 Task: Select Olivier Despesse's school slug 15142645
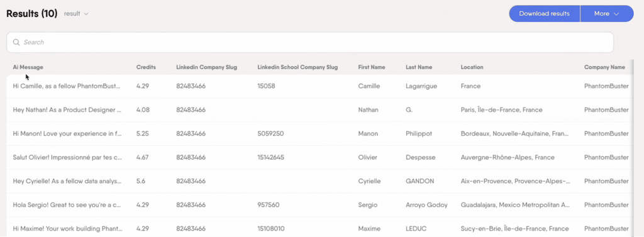tap(271, 158)
